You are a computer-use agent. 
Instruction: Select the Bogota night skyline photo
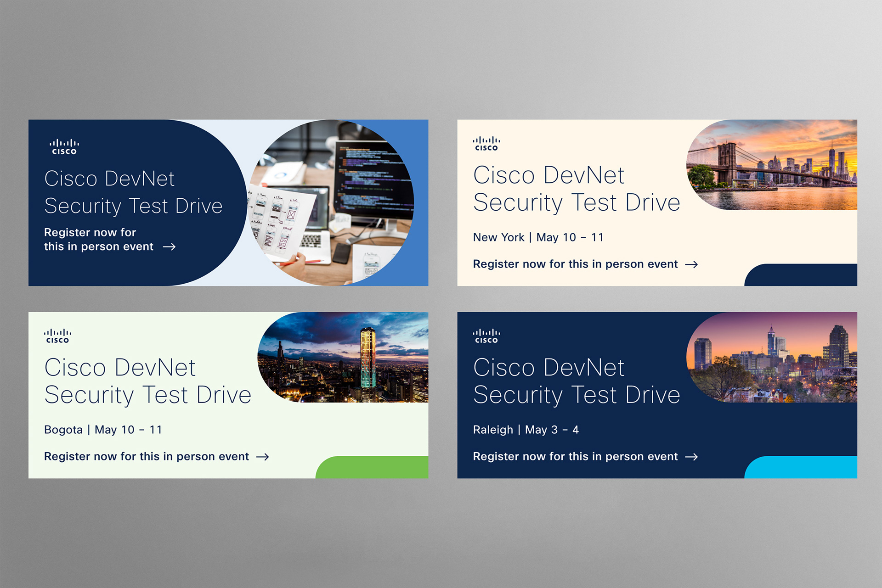[343, 357]
